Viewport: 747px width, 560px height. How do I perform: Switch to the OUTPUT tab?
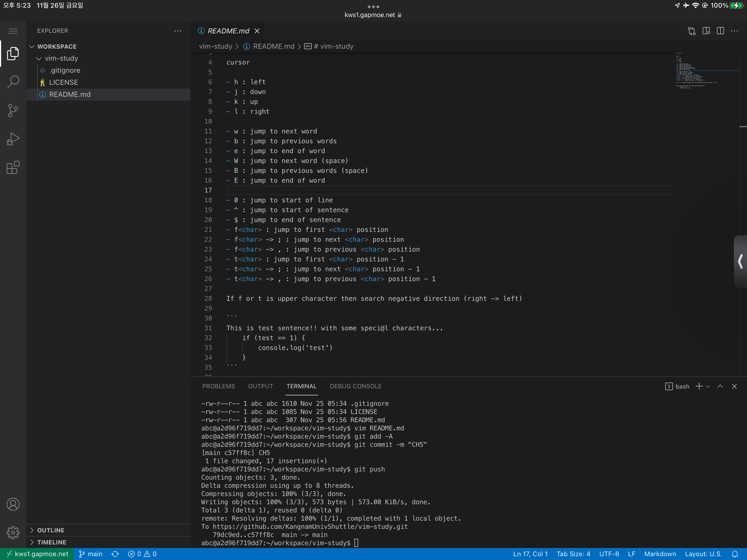click(x=260, y=386)
